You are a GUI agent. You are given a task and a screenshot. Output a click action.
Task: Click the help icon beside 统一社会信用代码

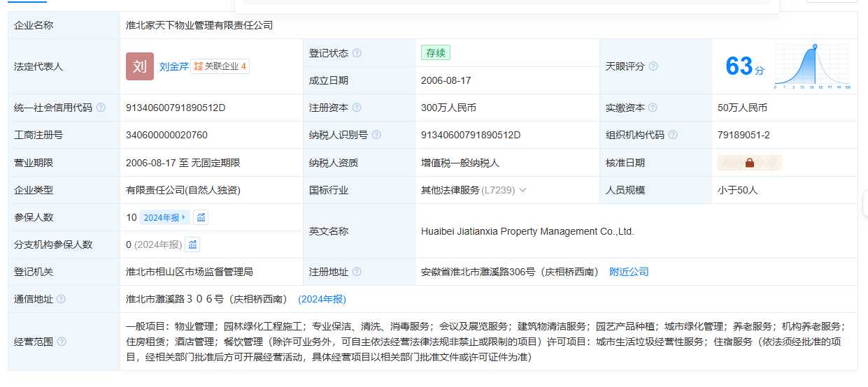pyautogui.click(x=101, y=108)
